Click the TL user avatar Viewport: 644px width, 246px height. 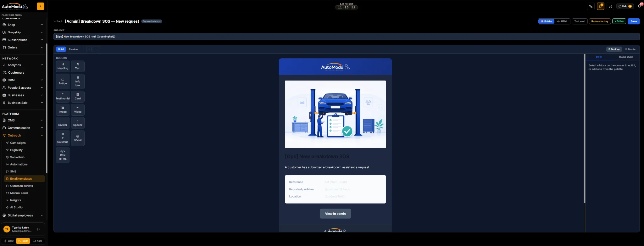[7, 229]
